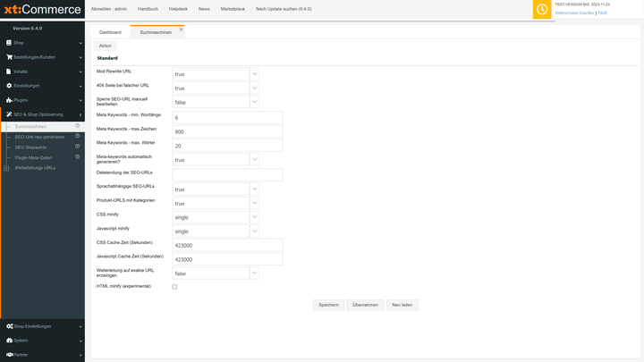Collapse SEO & Shop Optimierung menu

(80, 115)
